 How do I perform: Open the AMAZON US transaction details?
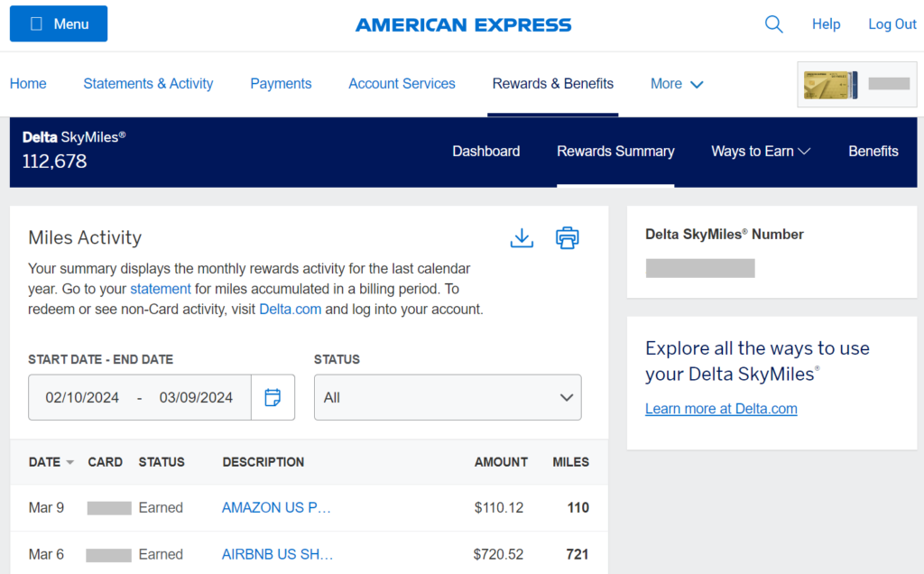click(277, 507)
